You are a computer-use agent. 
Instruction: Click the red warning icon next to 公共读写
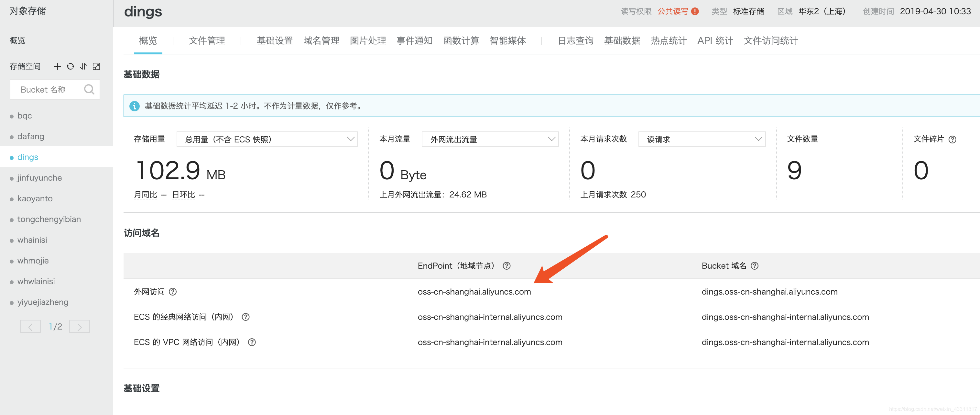[695, 11]
